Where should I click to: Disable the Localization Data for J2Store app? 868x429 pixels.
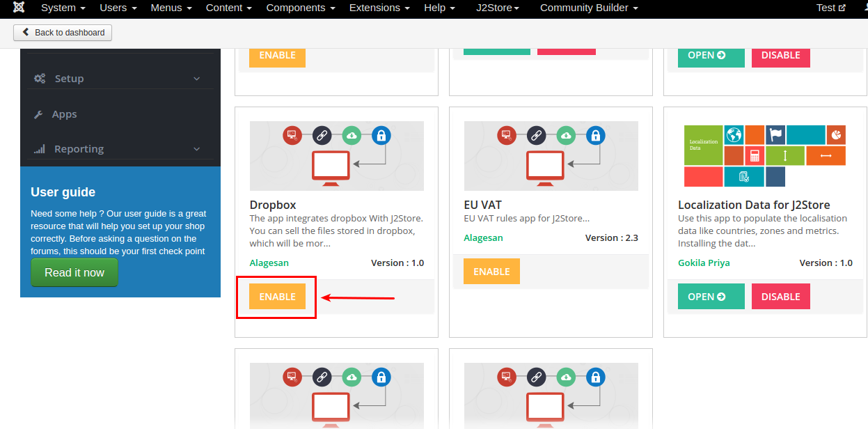(x=781, y=297)
